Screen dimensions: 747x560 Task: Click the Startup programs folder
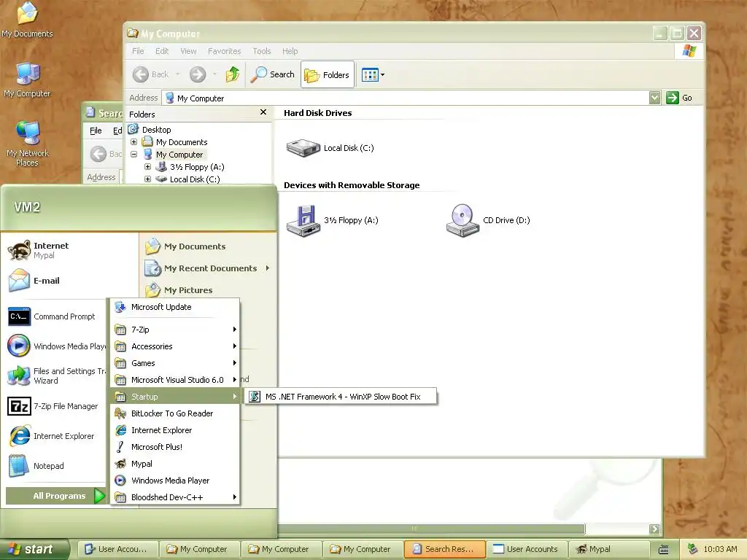175,396
